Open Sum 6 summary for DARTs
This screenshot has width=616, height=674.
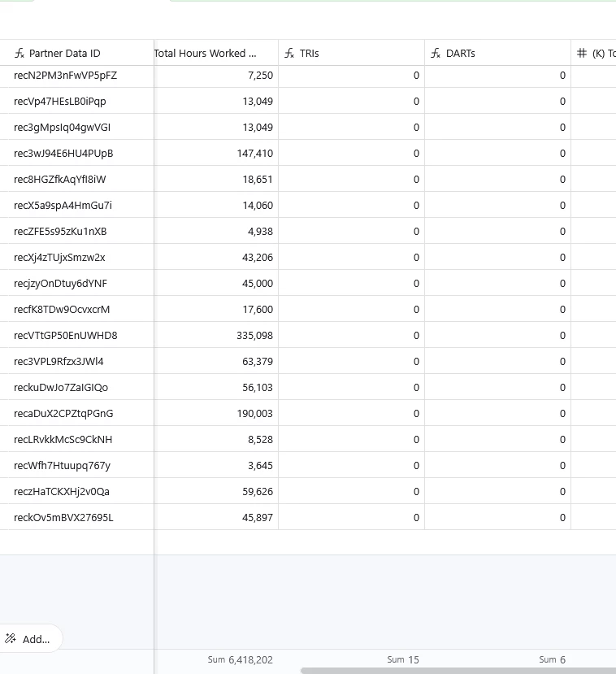click(552, 659)
